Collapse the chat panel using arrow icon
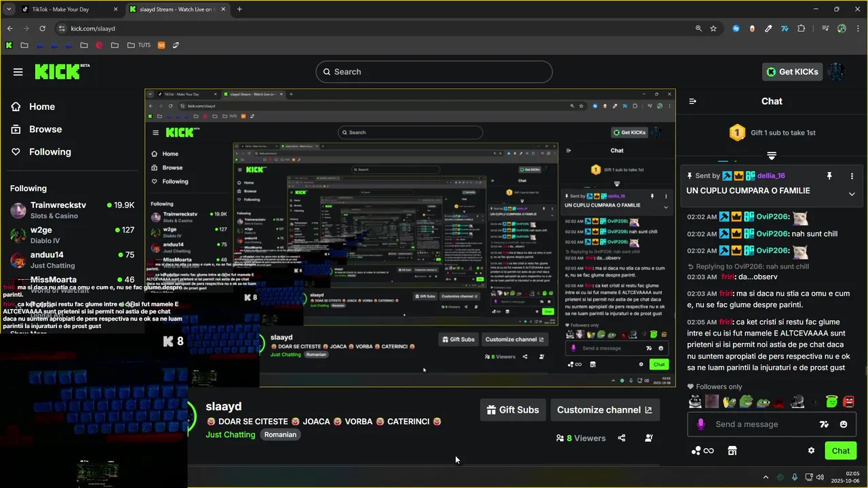 692,101
